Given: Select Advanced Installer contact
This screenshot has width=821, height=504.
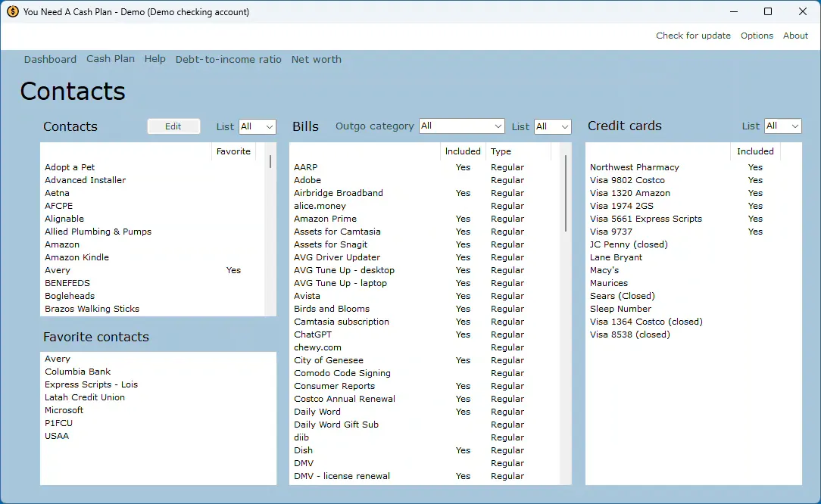Looking at the screenshot, I should click(85, 180).
